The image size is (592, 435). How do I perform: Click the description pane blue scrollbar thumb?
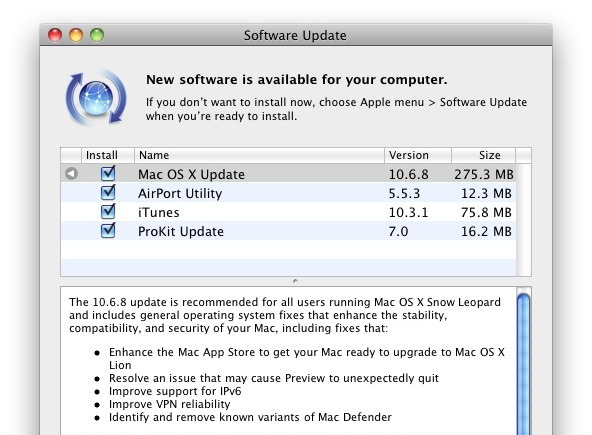tap(523, 364)
